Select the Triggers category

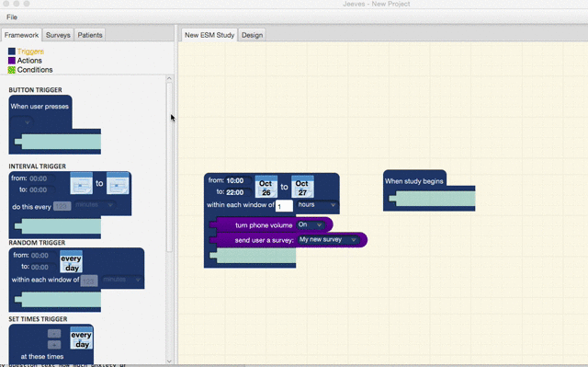coord(30,52)
